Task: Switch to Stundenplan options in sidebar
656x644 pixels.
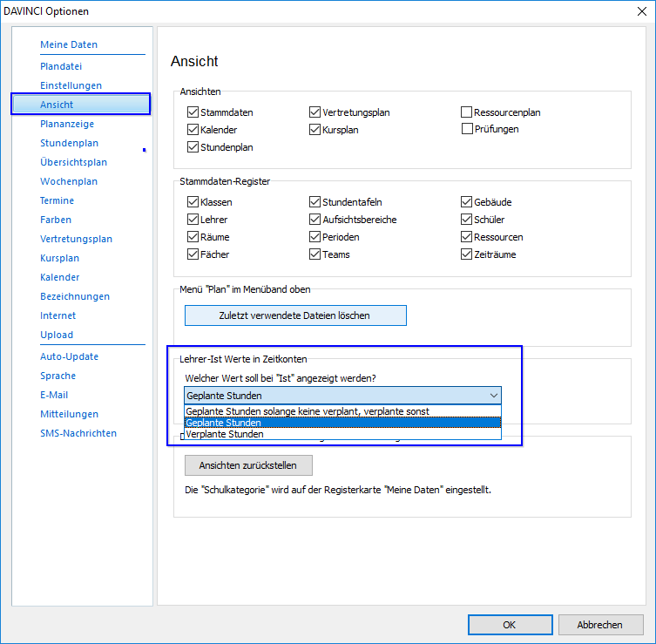Action: click(69, 143)
